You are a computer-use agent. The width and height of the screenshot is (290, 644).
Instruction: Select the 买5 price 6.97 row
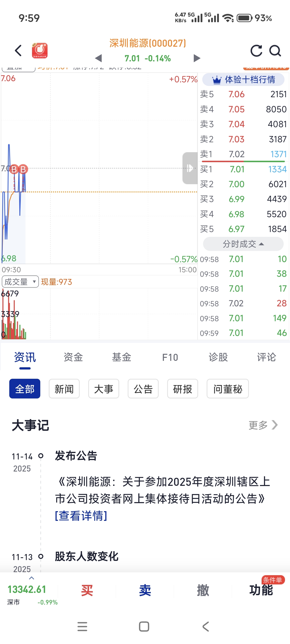pyautogui.click(x=243, y=229)
